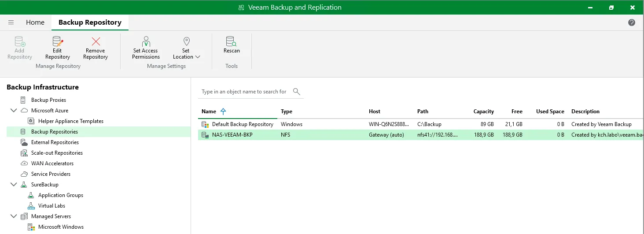Screen dimensions: 644x234
Task: Sort by the Name column header
Action: (x=209, y=111)
